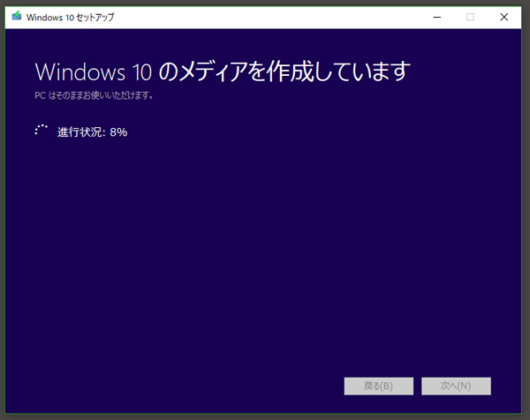530x420 pixels.
Task: Click the maximize button in title bar
Action: (x=470, y=17)
